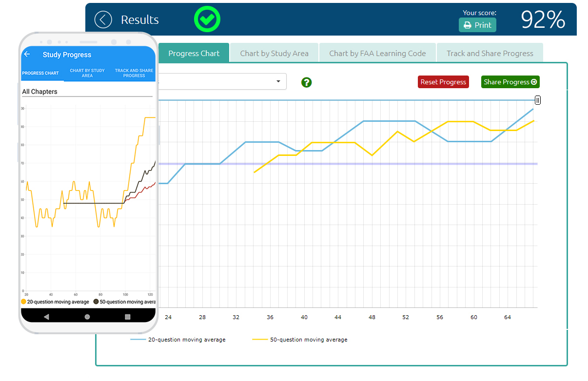This screenshot has height=381, width=588.
Task: Click the green Share Progress button
Action: pos(510,82)
